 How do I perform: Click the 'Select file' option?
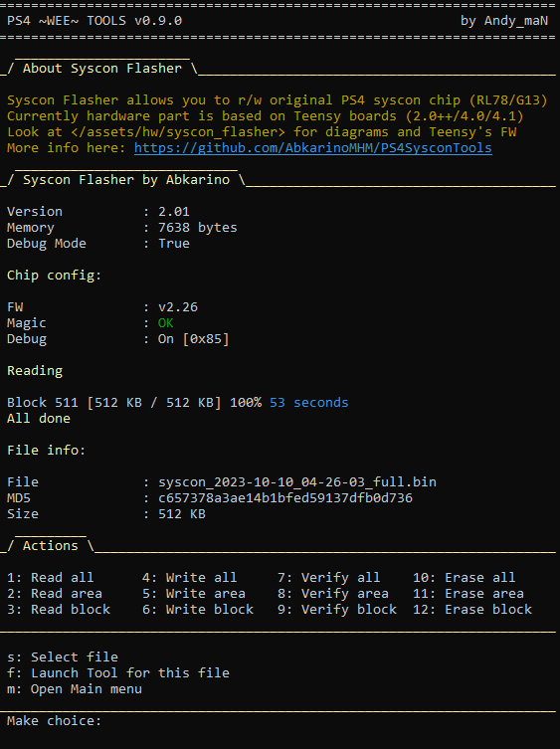tap(63, 657)
